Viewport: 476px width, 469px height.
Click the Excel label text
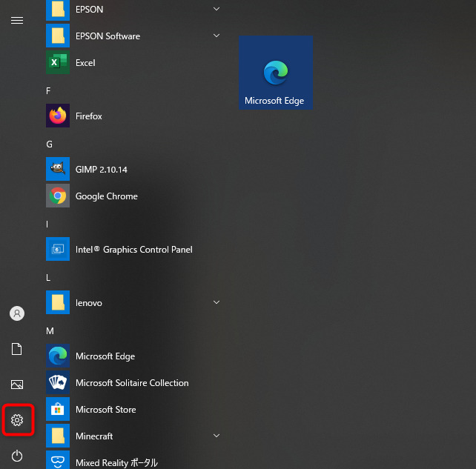pos(85,63)
